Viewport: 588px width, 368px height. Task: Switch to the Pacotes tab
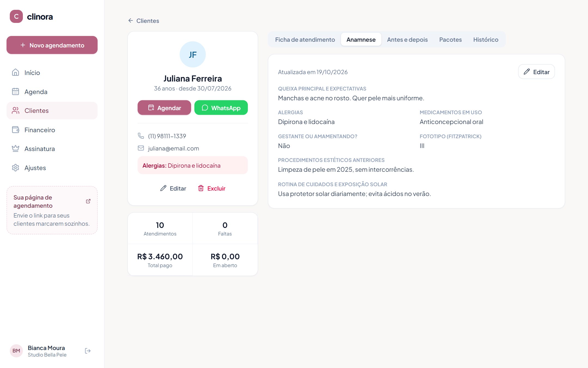click(450, 40)
